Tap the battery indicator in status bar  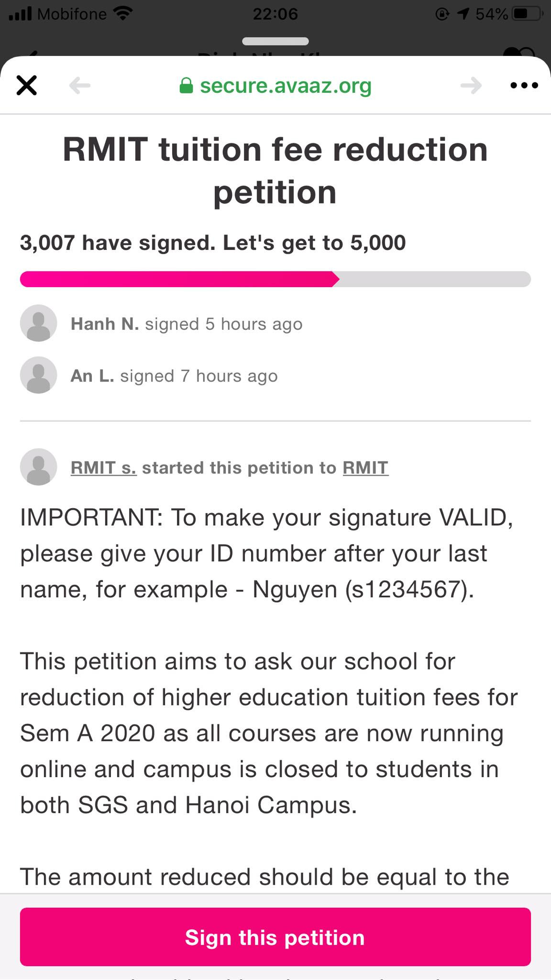pos(526,14)
